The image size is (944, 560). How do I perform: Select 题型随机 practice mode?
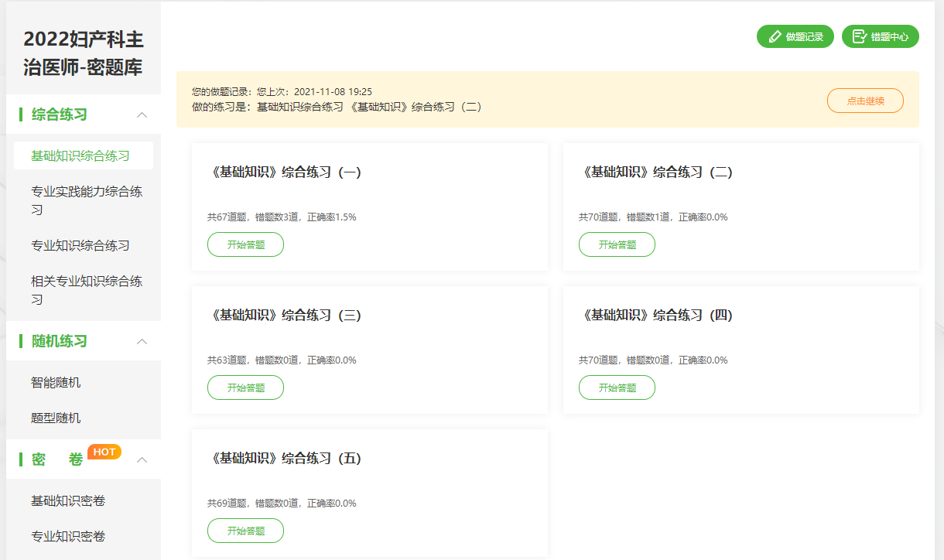(x=56, y=418)
